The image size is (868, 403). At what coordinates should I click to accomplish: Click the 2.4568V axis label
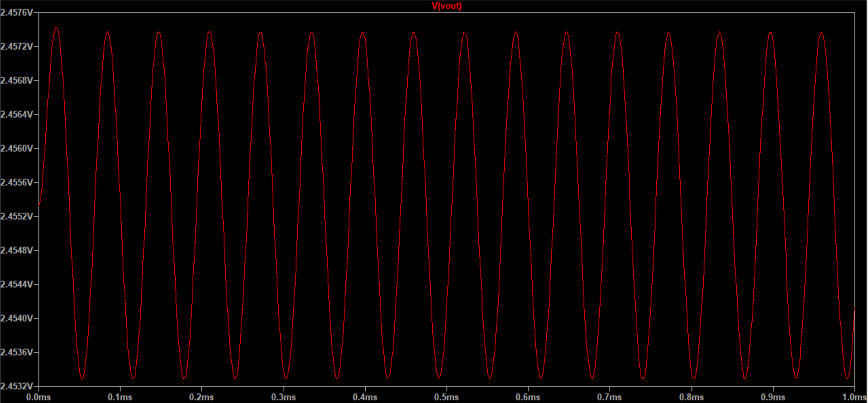point(17,81)
